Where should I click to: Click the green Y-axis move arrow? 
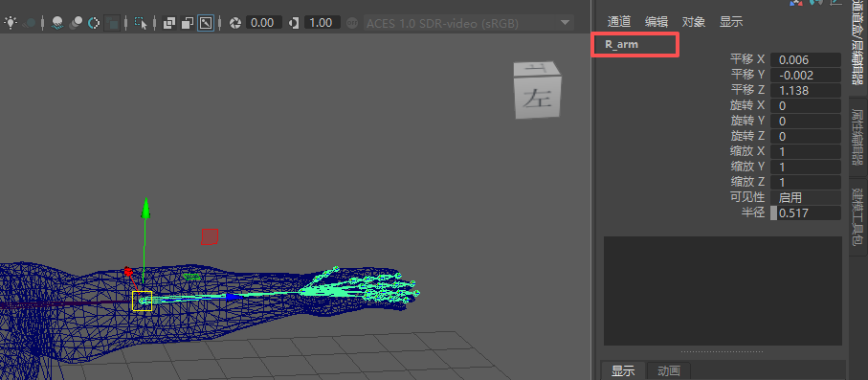[145, 209]
